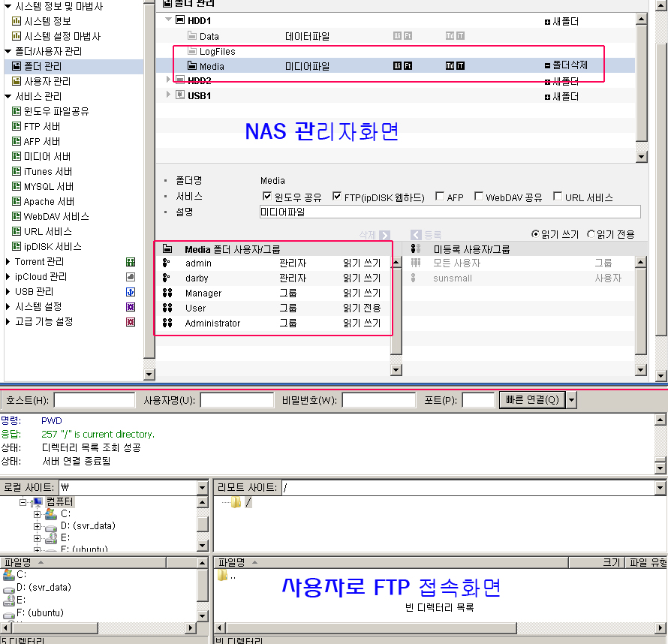Click the 시스템 설정 purple gear icon

[131, 307]
